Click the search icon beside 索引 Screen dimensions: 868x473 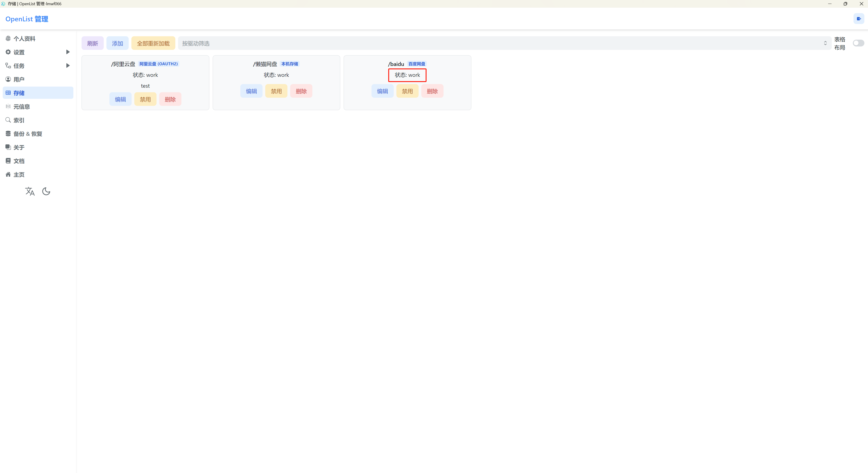(x=8, y=120)
